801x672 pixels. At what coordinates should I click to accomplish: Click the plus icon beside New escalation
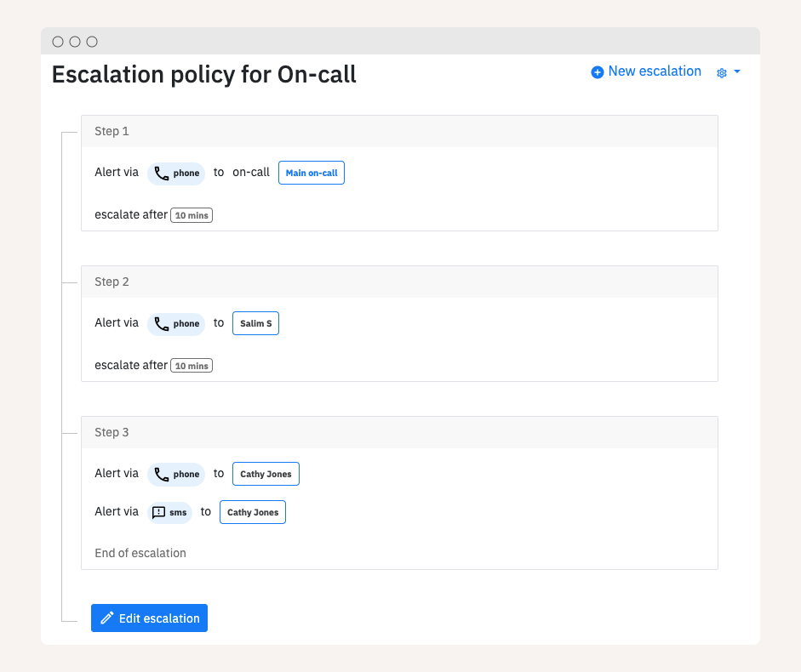[x=598, y=72]
